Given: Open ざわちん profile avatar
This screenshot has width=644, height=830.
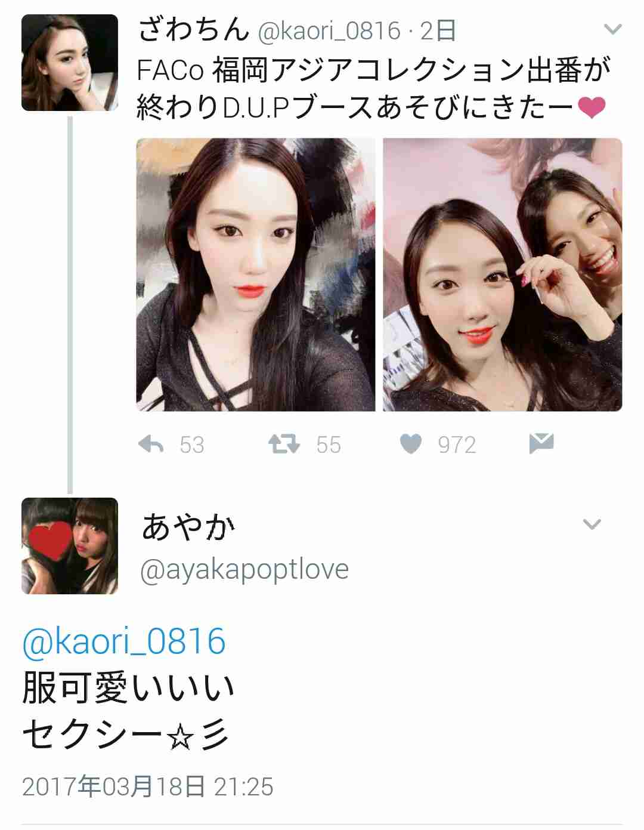Looking at the screenshot, I should (70, 63).
